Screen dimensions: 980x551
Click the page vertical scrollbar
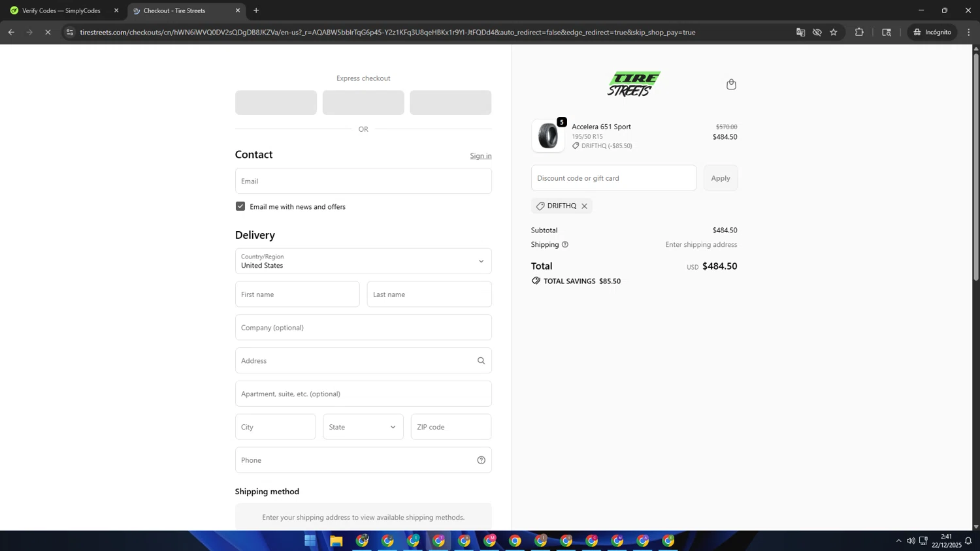[976, 166]
